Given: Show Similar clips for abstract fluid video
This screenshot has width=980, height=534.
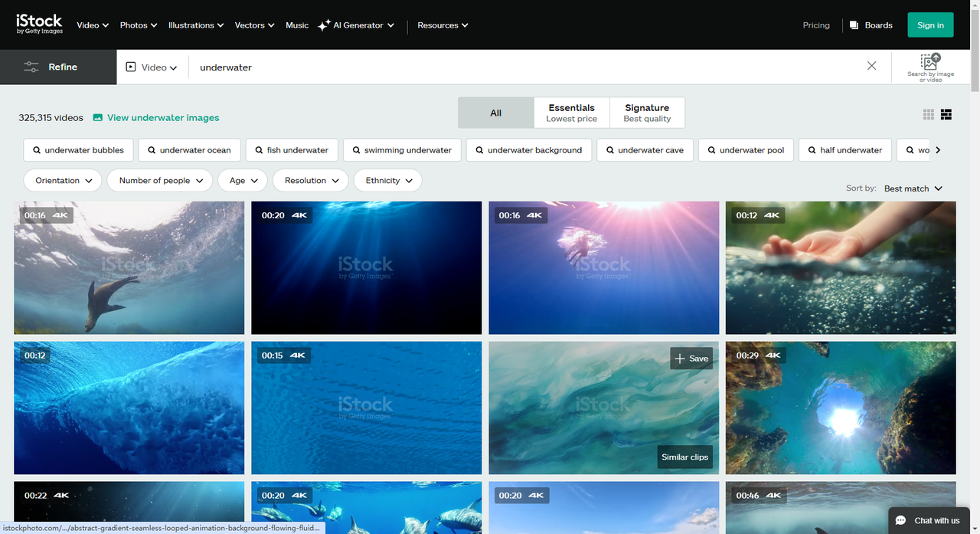Looking at the screenshot, I should pyautogui.click(x=684, y=457).
